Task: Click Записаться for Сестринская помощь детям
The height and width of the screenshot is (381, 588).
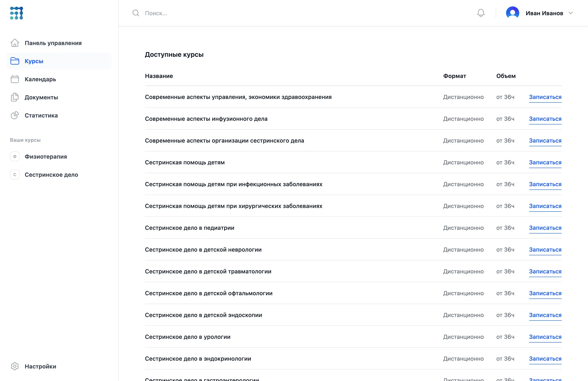Action: (x=545, y=163)
